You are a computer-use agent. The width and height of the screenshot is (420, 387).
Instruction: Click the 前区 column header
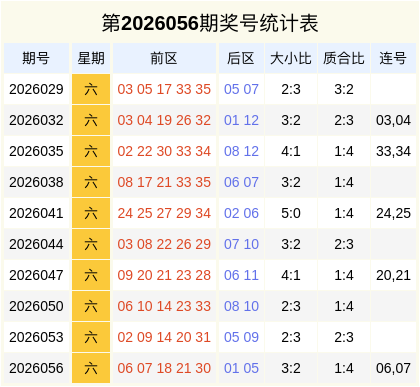point(164,58)
